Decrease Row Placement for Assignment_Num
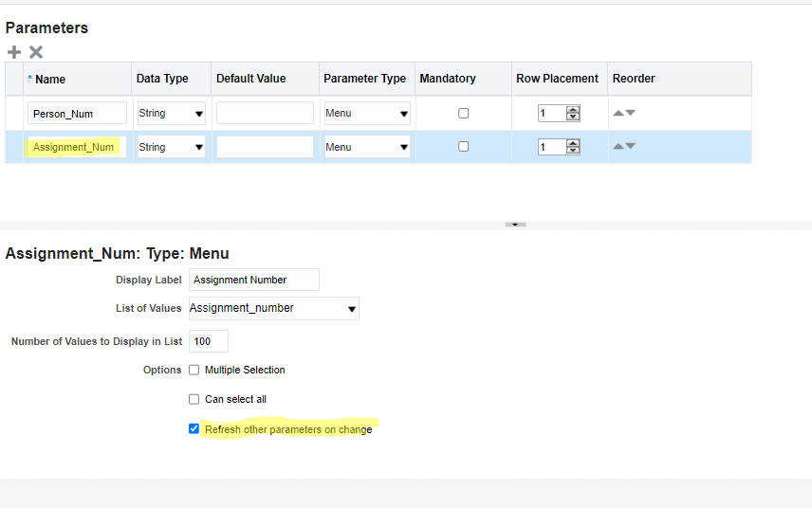This screenshot has width=812, height=508. click(x=573, y=151)
